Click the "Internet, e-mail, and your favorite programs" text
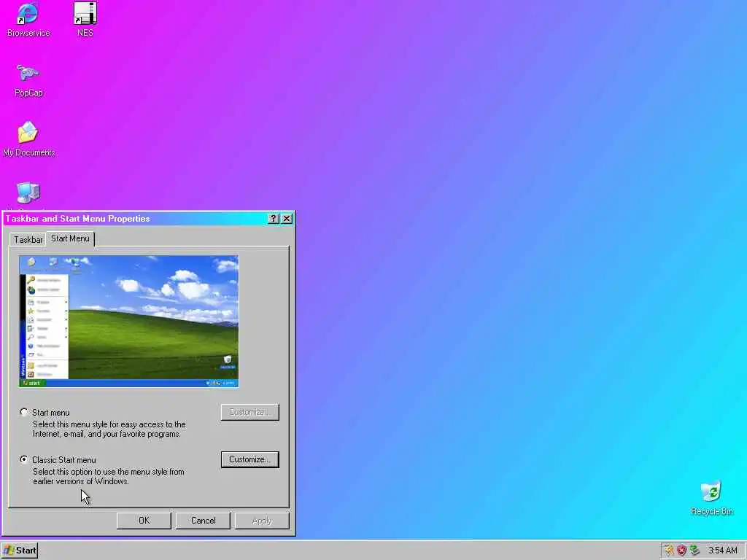 click(x=107, y=434)
